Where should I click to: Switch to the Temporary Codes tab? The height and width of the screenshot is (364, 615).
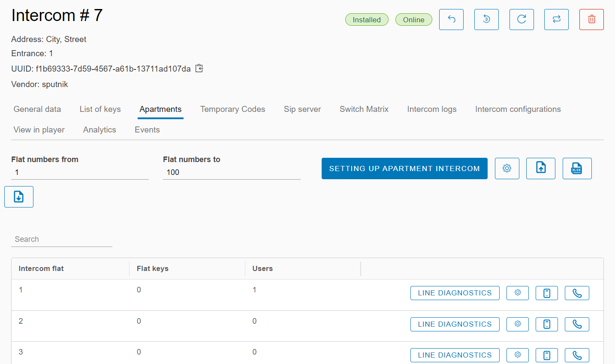click(x=232, y=109)
